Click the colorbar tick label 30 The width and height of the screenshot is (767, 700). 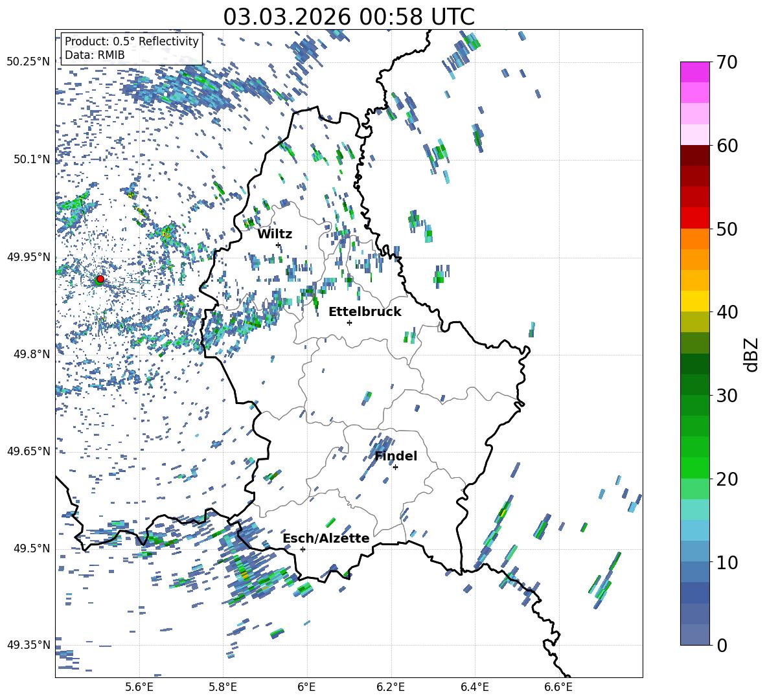click(x=727, y=395)
